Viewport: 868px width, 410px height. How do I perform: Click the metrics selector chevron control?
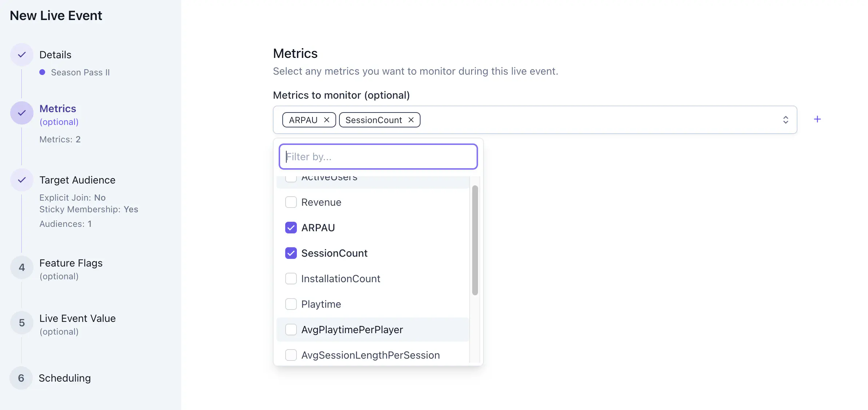[x=785, y=119]
